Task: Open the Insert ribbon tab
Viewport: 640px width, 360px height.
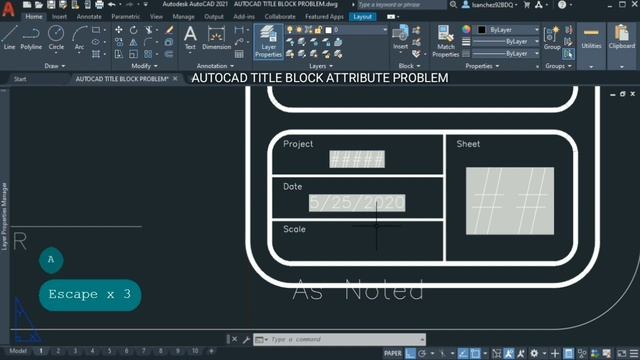Action: tap(59, 17)
